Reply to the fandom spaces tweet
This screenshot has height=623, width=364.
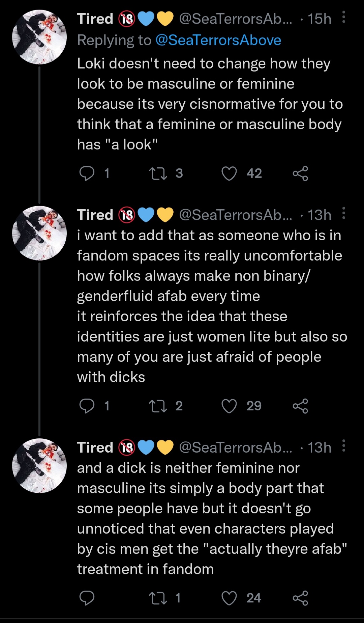click(87, 406)
